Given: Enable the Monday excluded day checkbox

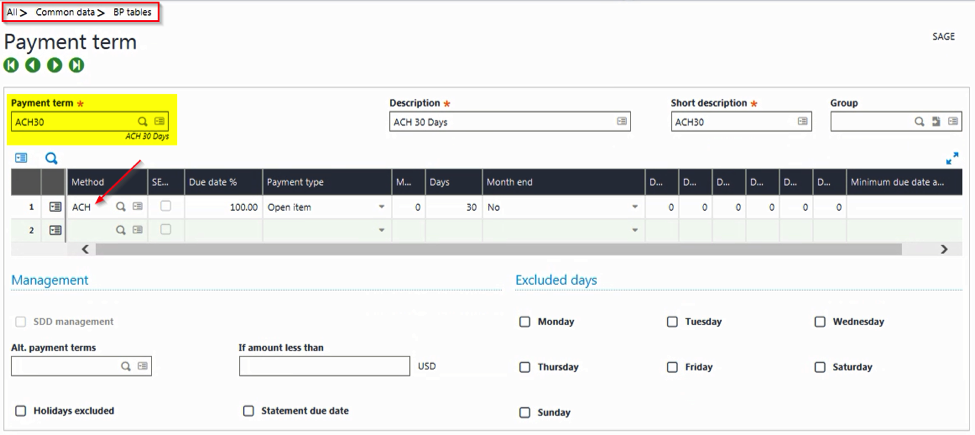Looking at the screenshot, I should (525, 322).
